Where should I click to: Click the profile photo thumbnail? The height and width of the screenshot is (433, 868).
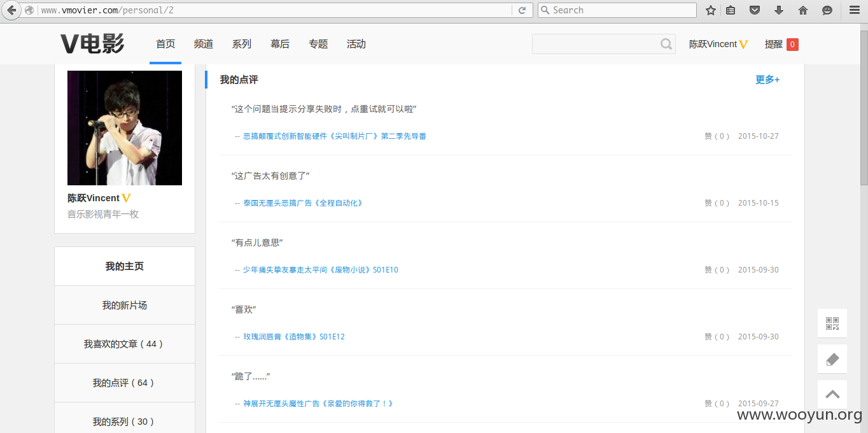point(125,128)
